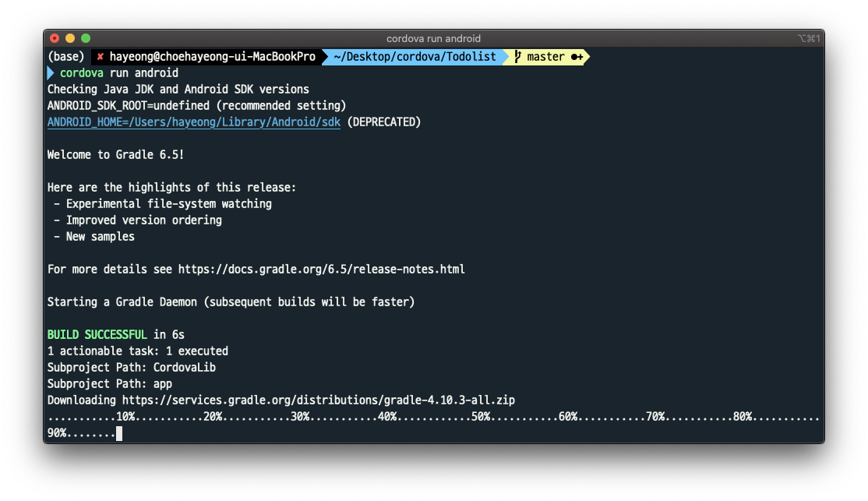Viewport: 868px width, 501px height.
Task: Click the blue prompt arrow before cordova
Action: [51, 73]
